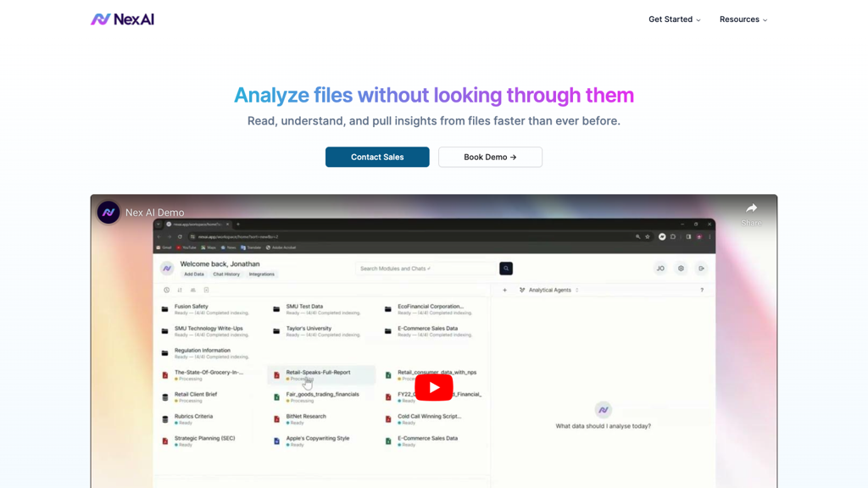
Task: Play the Nex AI Demo video
Action: coord(433,387)
